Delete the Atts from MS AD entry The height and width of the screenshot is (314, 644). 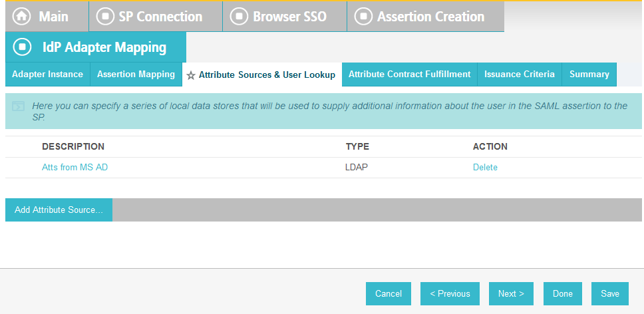coord(485,168)
